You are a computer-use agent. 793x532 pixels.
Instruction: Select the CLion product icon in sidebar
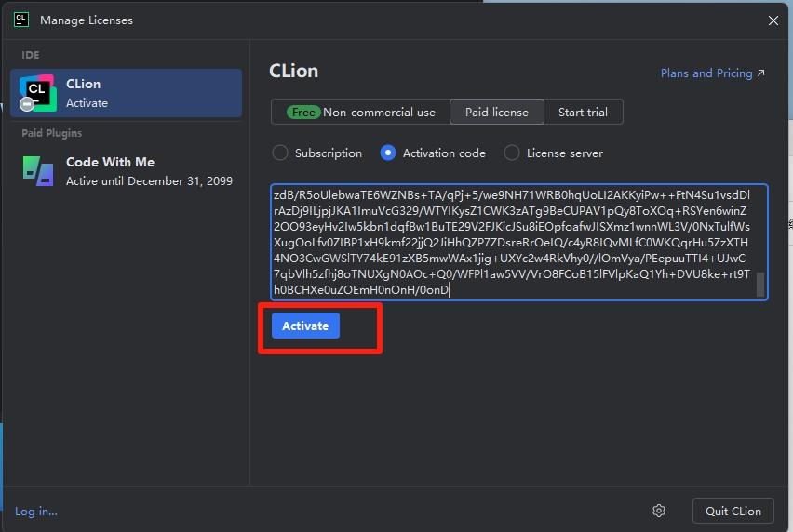[x=37, y=93]
